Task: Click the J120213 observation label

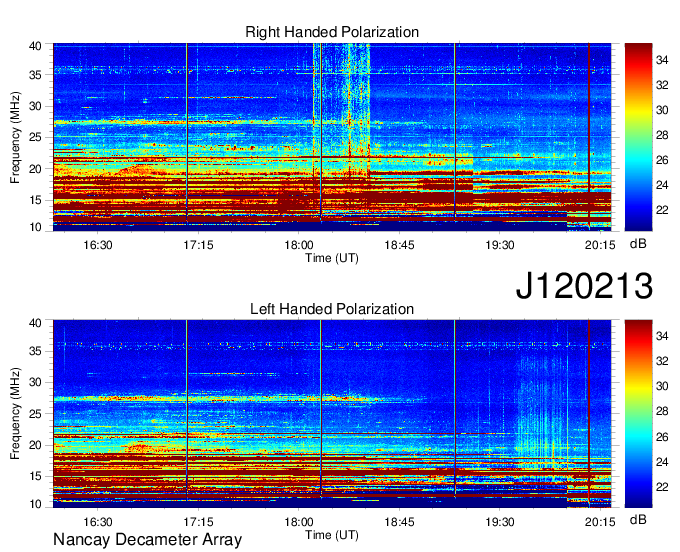Action: pyautogui.click(x=584, y=286)
